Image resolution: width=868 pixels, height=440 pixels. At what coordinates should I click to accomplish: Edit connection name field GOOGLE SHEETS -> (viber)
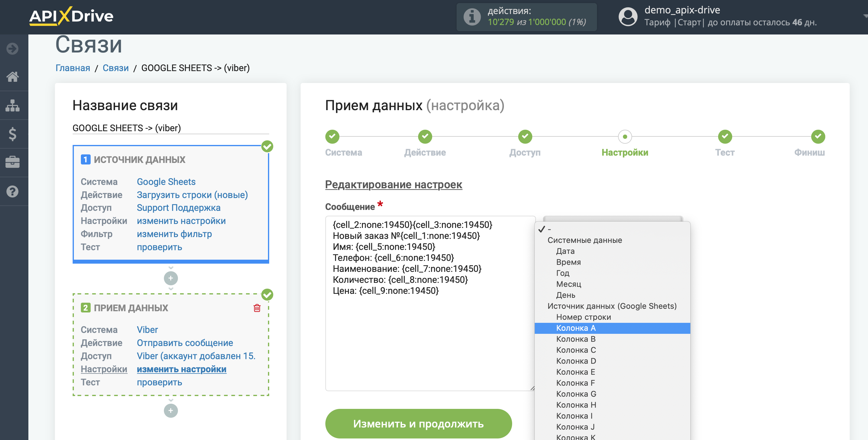pyautogui.click(x=171, y=128)
